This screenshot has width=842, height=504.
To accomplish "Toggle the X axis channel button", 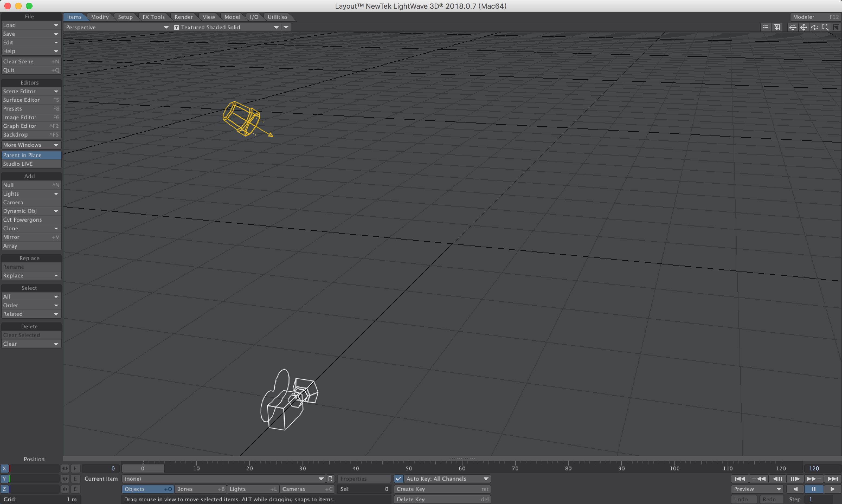I will pyautogui.click(x=4, y=468).
